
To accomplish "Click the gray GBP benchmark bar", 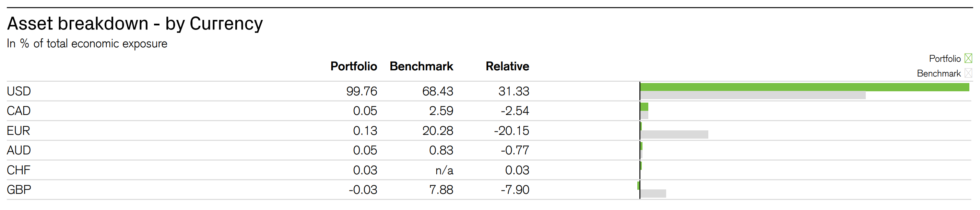I will click(653, 194).
